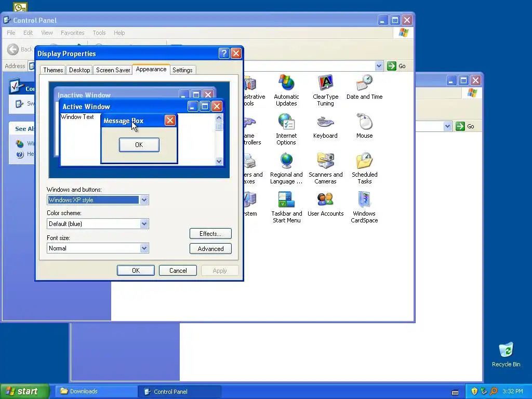Image resolution: width=532 pixels, height=399 pixels.
Task: Switch to the Themes tab
Action: (x=53, y=70)
